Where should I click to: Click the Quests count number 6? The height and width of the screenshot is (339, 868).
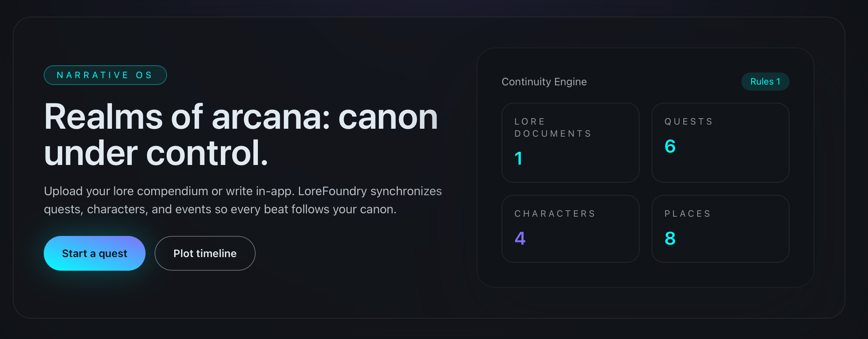click(x=670, y=146)
